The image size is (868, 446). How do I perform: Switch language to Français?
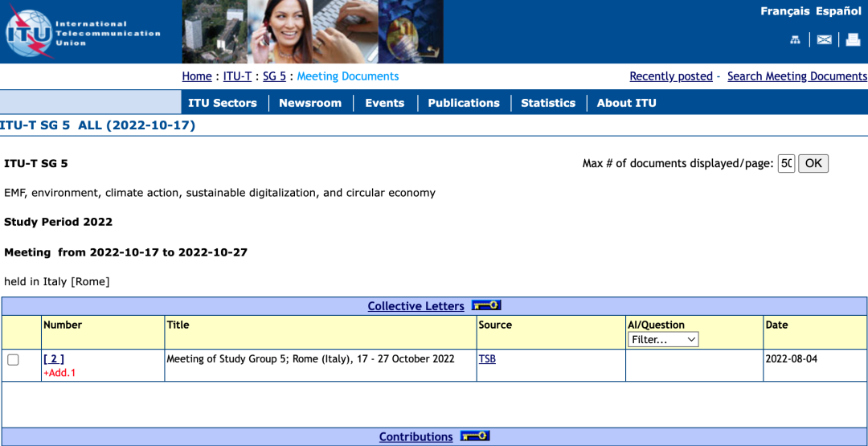point(785,11)
